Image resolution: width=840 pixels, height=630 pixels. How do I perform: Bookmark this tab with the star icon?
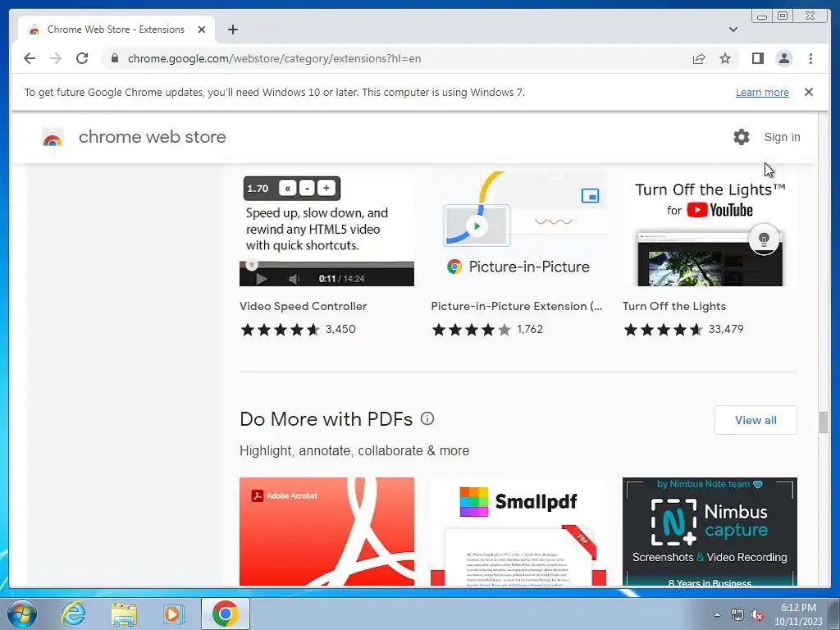click(x=725, y=58)
